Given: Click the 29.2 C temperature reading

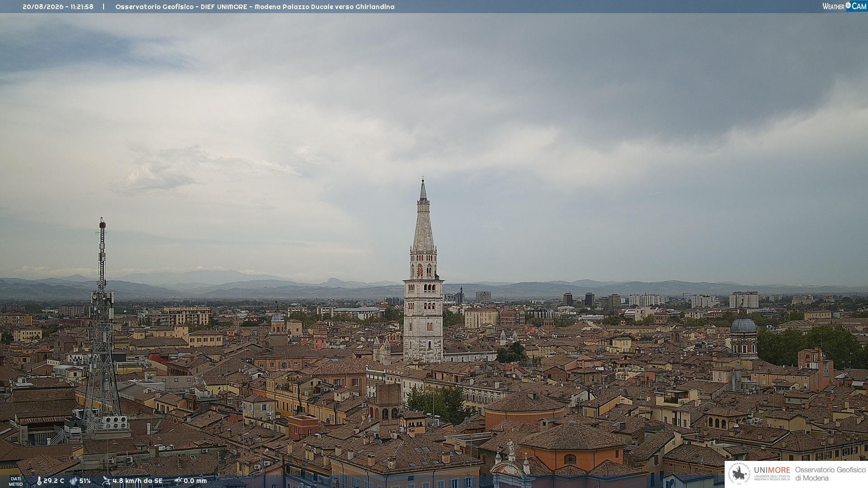Looking at the screenshot, I should 54,481.
